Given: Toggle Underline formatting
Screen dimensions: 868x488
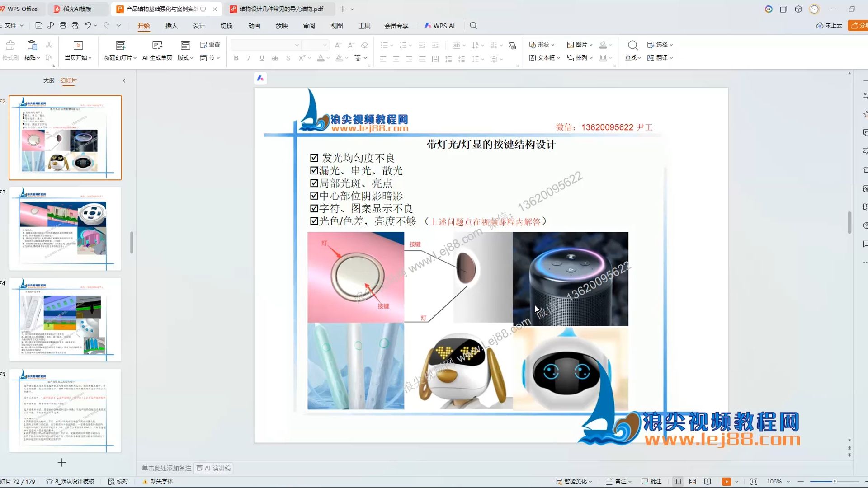Looking at the screenshot, I should pos(262,58).
